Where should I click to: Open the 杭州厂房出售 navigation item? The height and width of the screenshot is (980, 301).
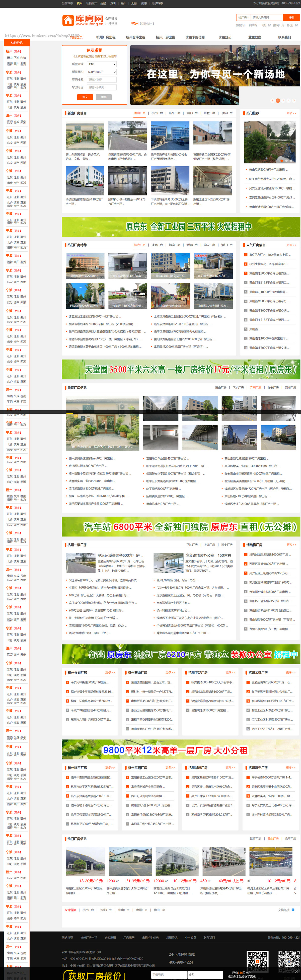click(165, 37)
